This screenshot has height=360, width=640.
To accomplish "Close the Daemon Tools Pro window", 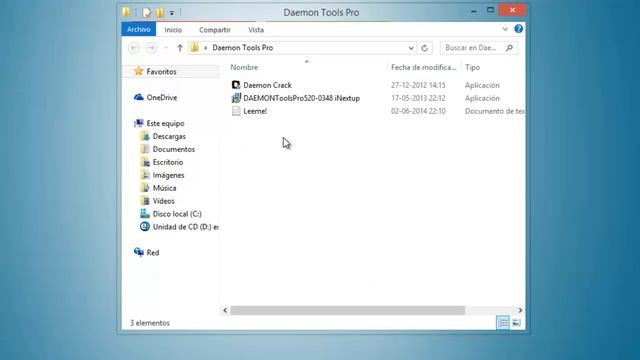I will point(512,10).
